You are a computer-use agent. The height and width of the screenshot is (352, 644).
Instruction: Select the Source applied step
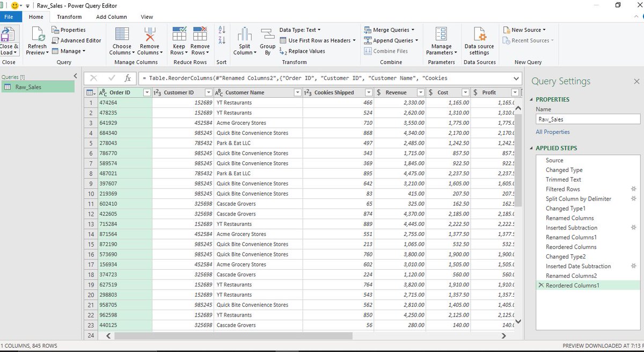click(554, 160)
